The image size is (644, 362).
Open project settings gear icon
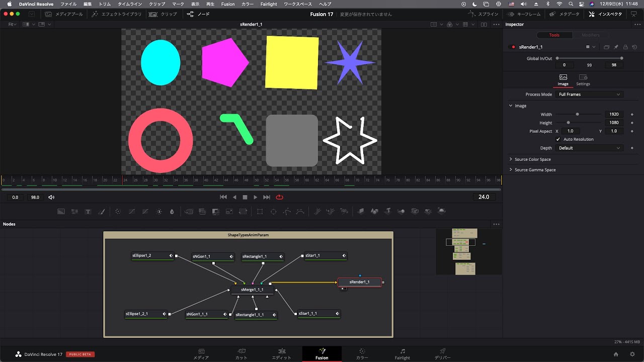(632, 354)
